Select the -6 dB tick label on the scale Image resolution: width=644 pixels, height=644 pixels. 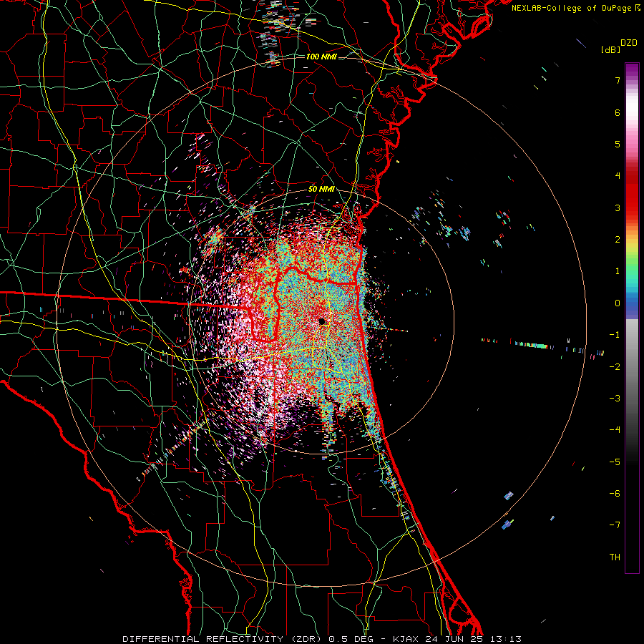615,494
